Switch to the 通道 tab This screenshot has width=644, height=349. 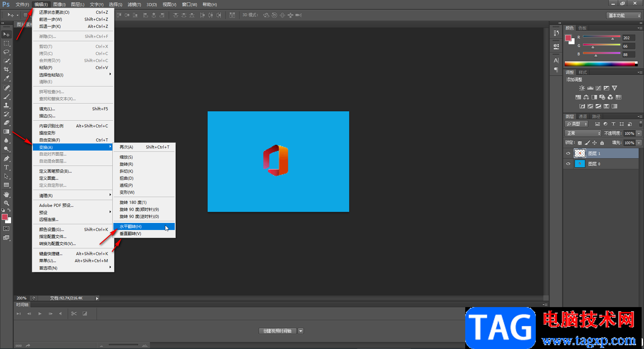583,117
